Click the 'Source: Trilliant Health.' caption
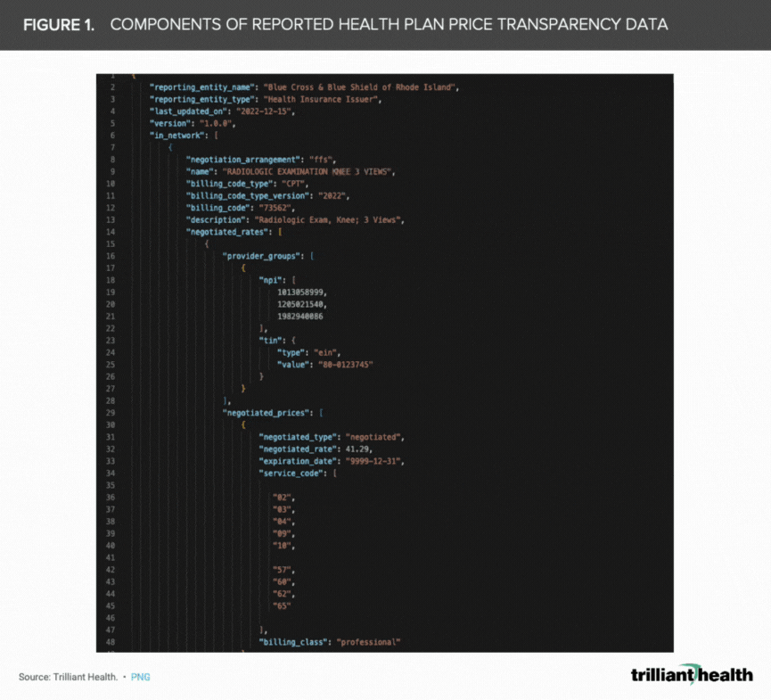The width and height of the screenshot is (771, 700). 69,677
